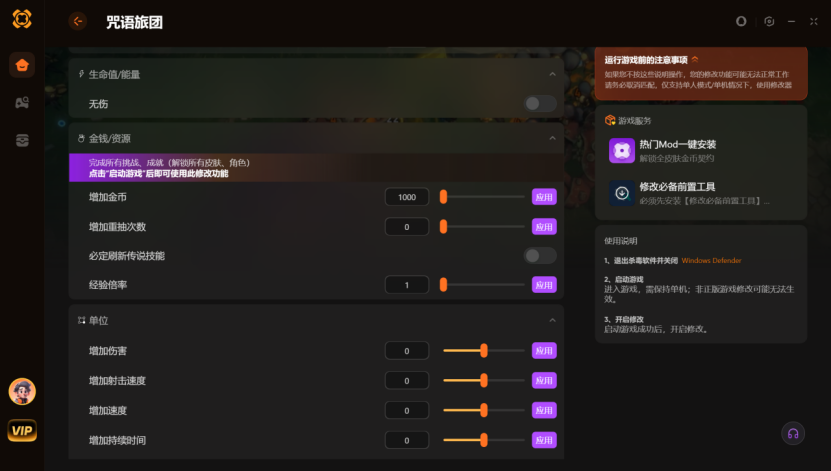Enable the 无伤 toggle
The image size is (831, 471).
click(540, 104)
